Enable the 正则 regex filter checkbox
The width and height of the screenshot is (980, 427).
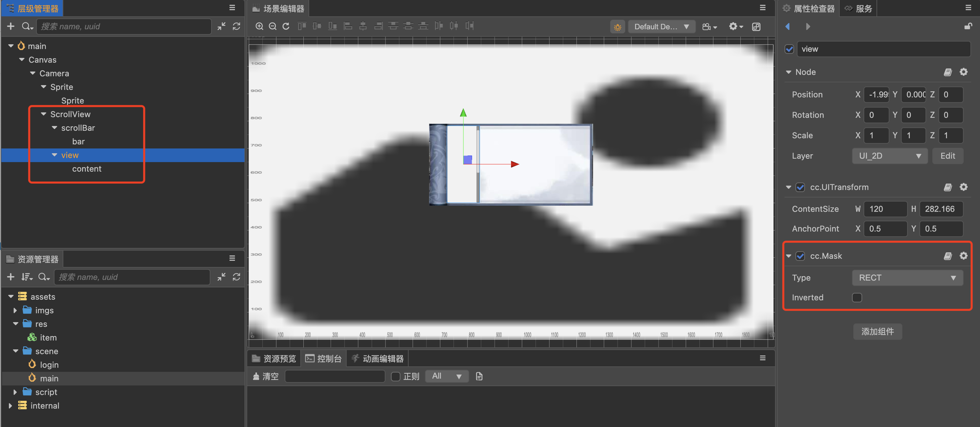pyautogui.click(x=396, y=376)
